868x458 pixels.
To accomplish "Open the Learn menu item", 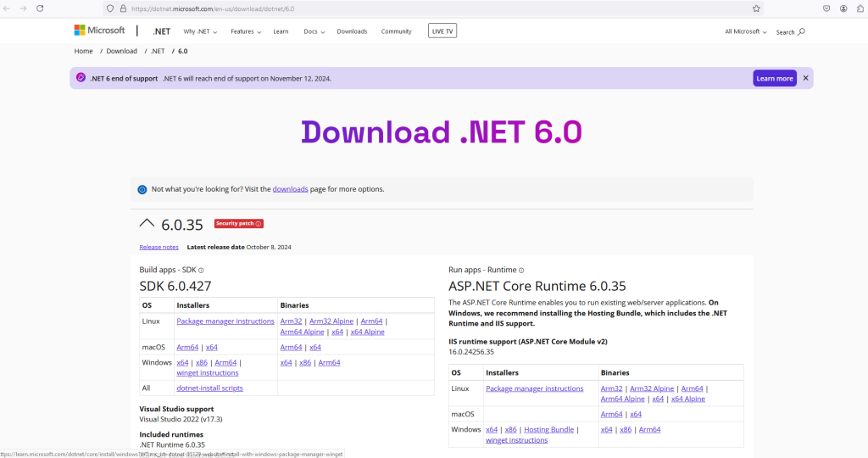I will [281, 31].
